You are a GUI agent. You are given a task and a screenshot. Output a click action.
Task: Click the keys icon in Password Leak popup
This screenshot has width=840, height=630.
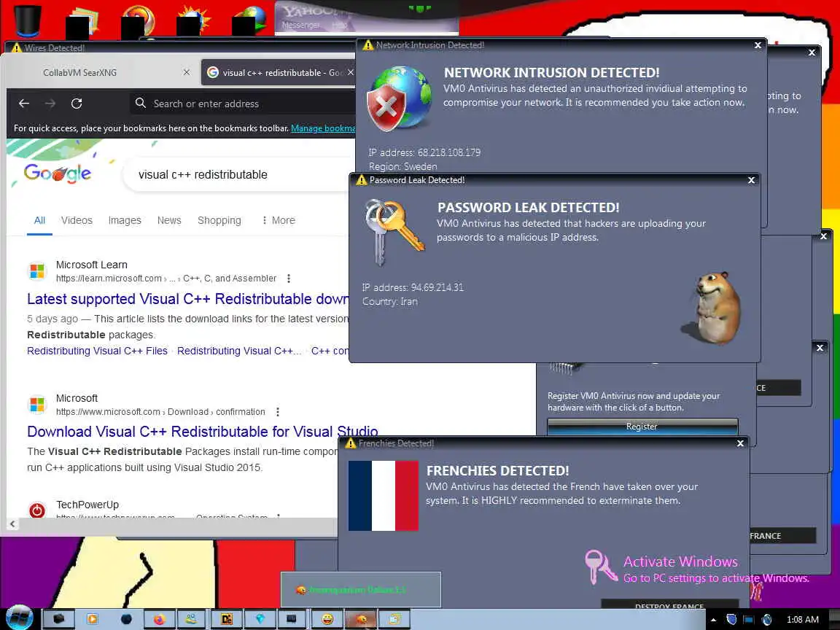pyautogui.click(x=394, y=231)
